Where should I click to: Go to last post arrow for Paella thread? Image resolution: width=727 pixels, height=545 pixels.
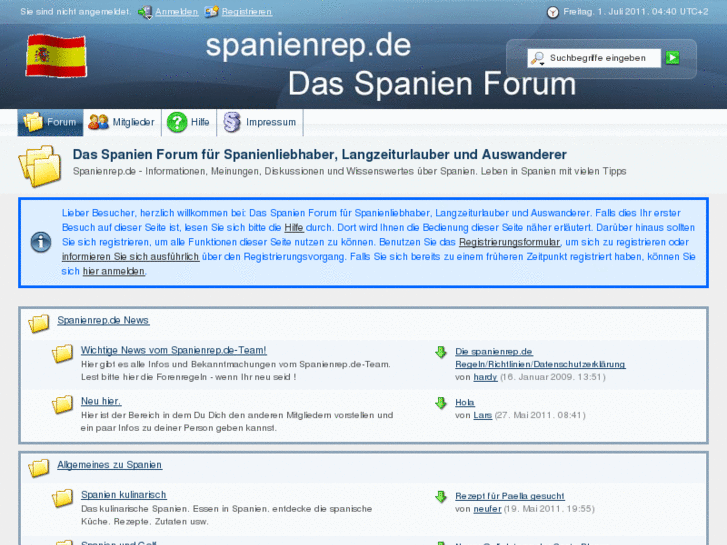441,497
